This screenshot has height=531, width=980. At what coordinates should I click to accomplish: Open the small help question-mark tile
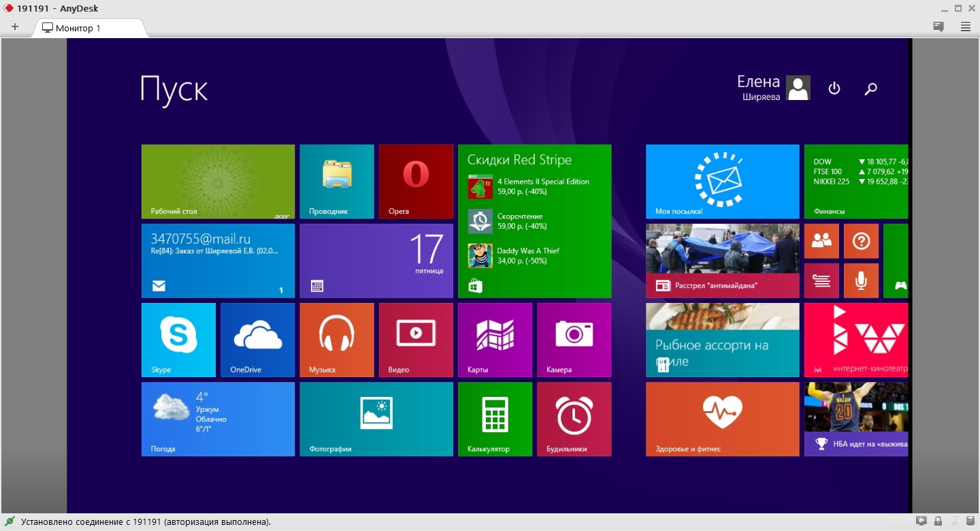(x=861, y=241)
